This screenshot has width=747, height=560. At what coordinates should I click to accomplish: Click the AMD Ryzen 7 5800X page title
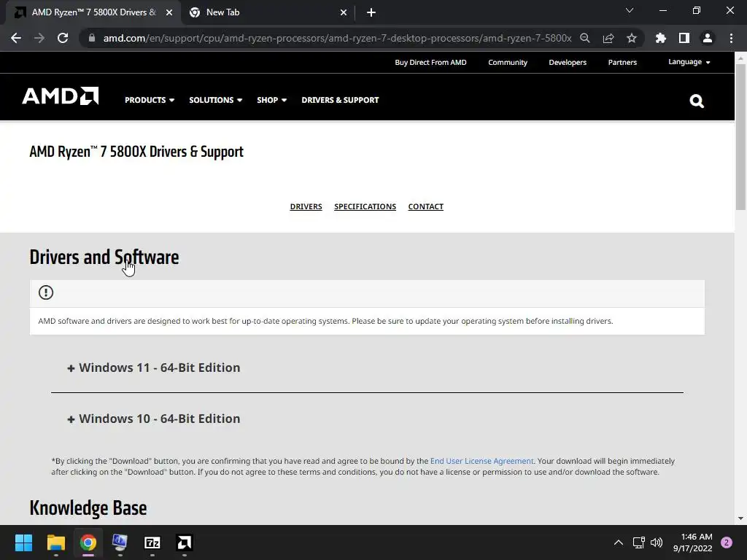[136, 152]
